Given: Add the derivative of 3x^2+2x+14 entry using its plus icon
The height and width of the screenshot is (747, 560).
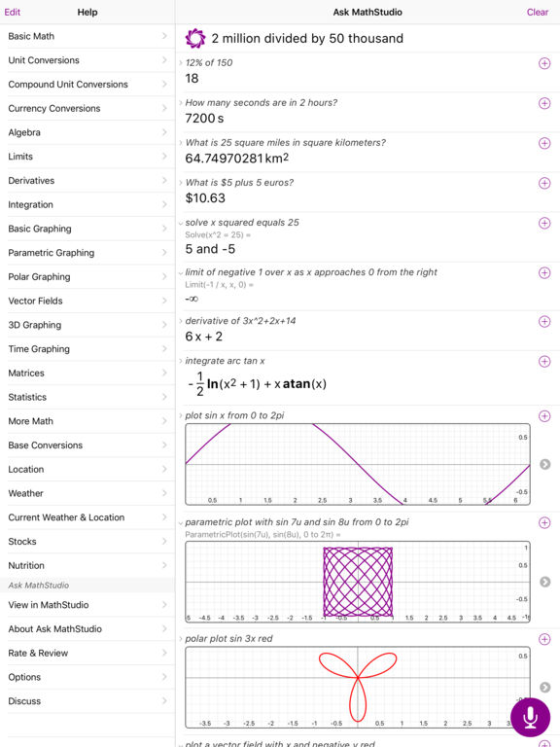Looking at the screenshot, I should [x=544, y=322].
